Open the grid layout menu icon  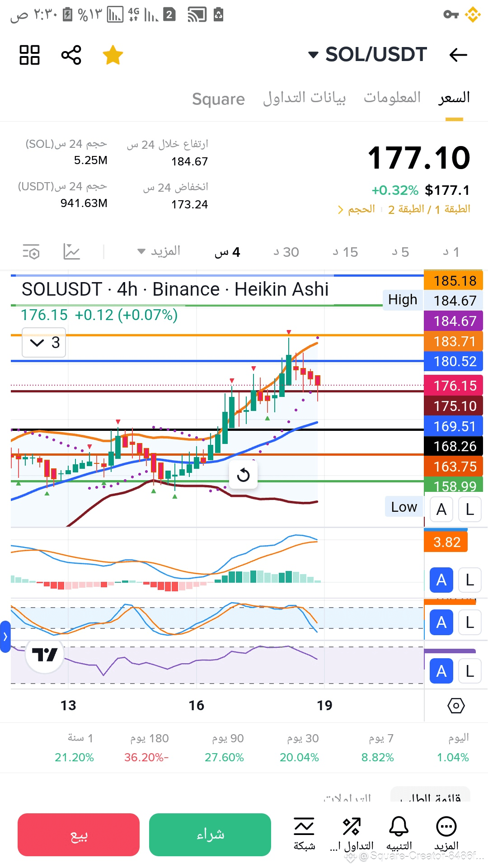(x=29, y=55)
